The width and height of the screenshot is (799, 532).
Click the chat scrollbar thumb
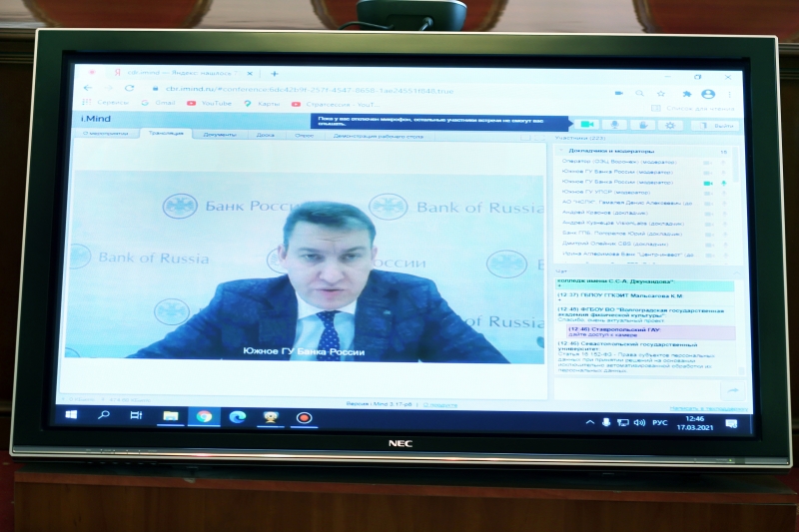741,371
